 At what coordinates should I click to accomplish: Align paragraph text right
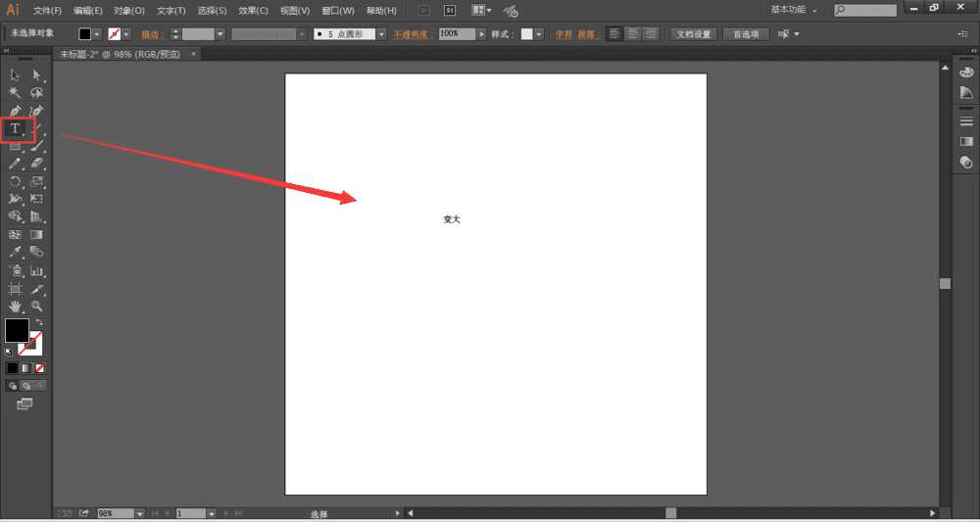651,33
